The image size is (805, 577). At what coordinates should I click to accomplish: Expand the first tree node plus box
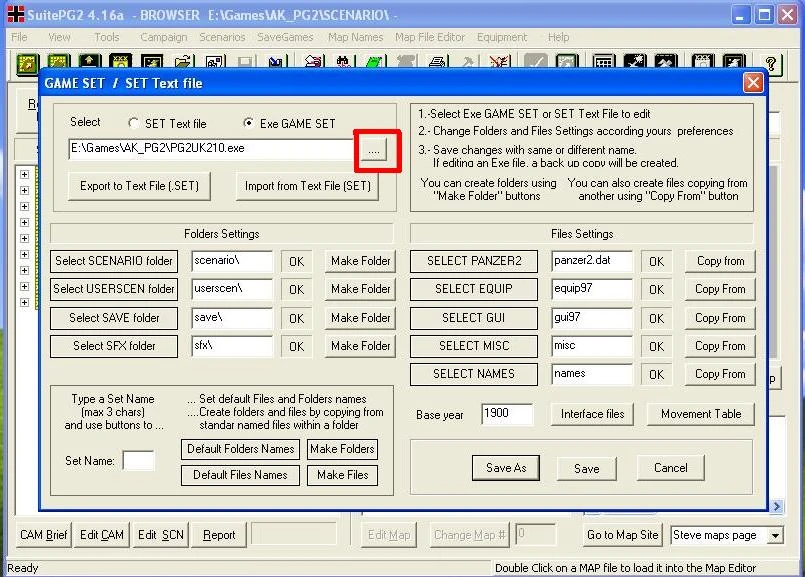tap(24, 174)
